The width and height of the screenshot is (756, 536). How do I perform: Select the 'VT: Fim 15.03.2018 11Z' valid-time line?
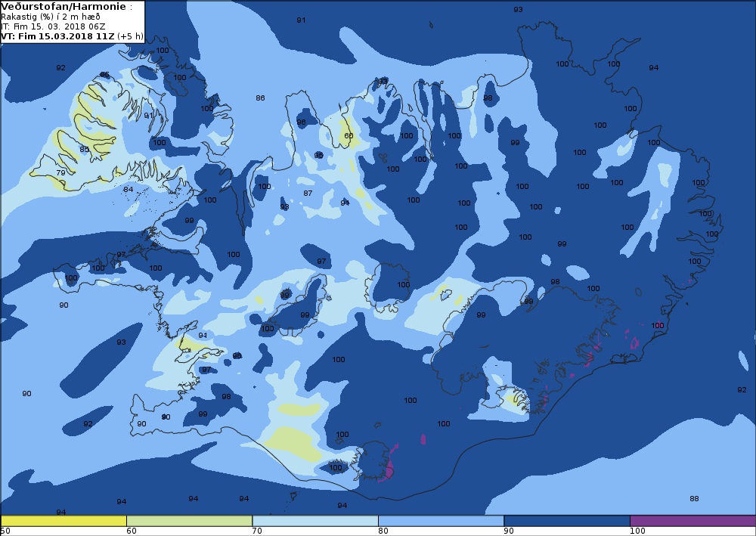tap(73, 36)
